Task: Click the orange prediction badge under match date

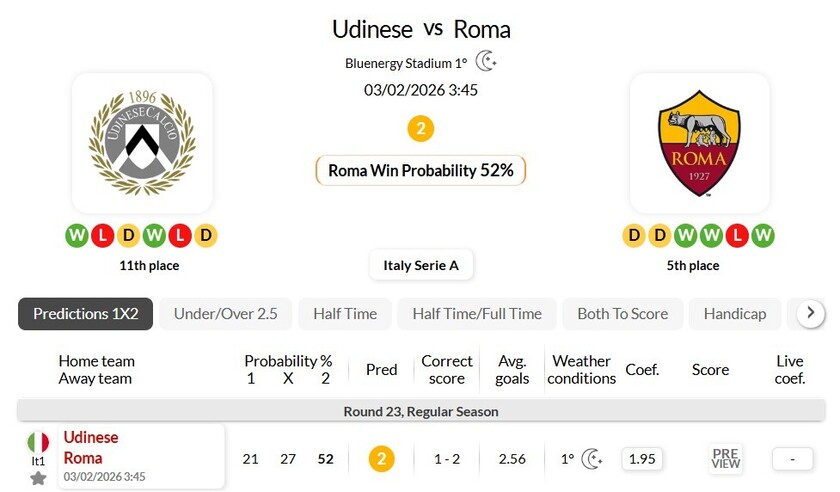Action: coord(421,129)
